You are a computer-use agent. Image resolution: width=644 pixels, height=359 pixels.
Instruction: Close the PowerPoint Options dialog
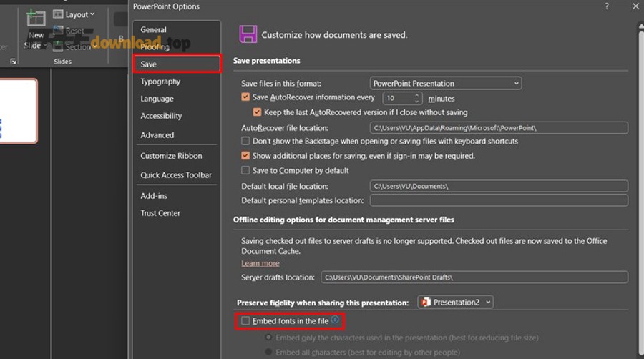[x=636, y=6]
